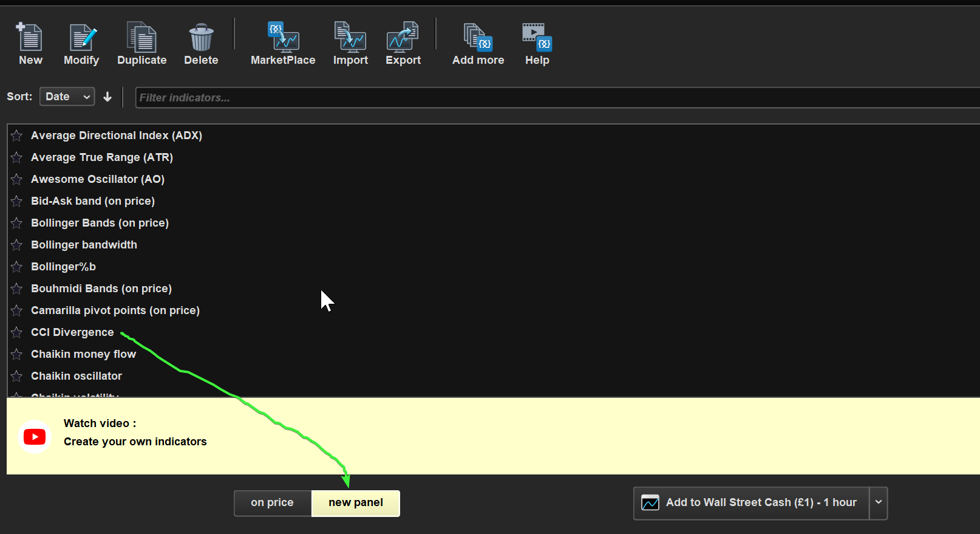Toggle favorite star for Bollinger Bands
Viewport: 980px width, 534px height.
tap(16, 223)
